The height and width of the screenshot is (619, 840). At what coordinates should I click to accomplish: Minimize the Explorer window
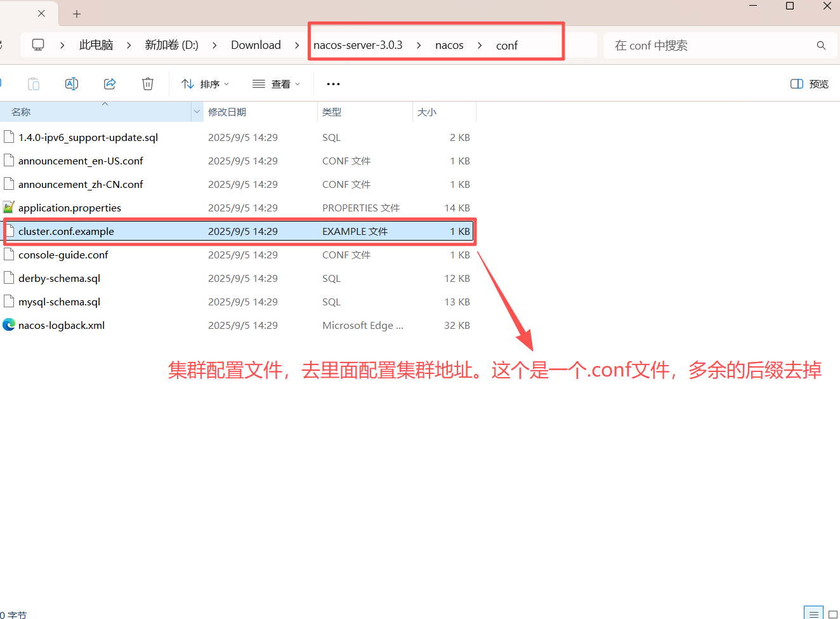753,6
